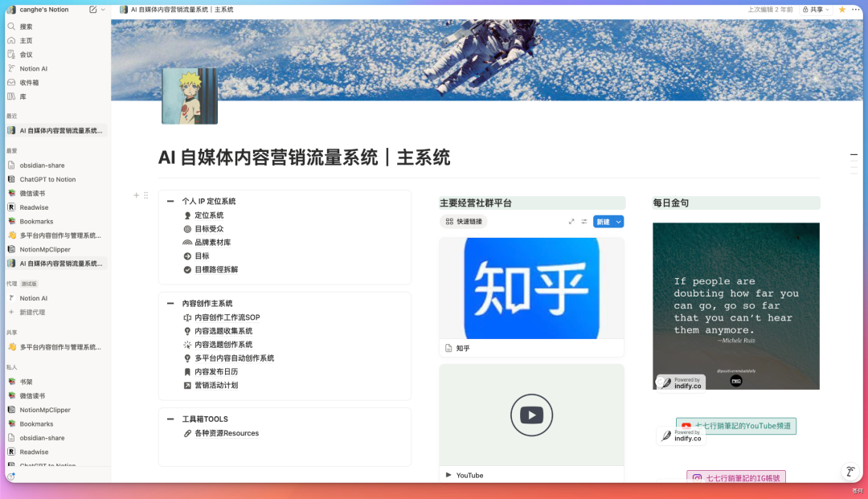Open Readwise from the sidebar
868x499 pixels.
click(36, 207)
